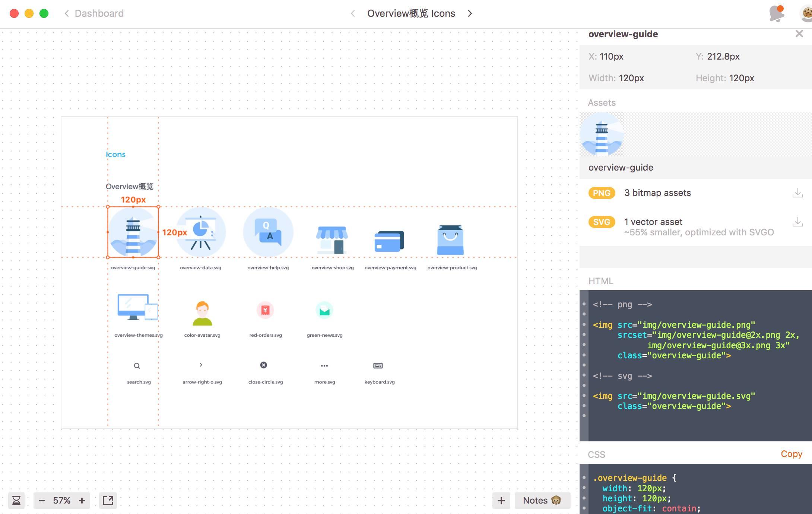Zoom out with the minus button

(42, 500)
